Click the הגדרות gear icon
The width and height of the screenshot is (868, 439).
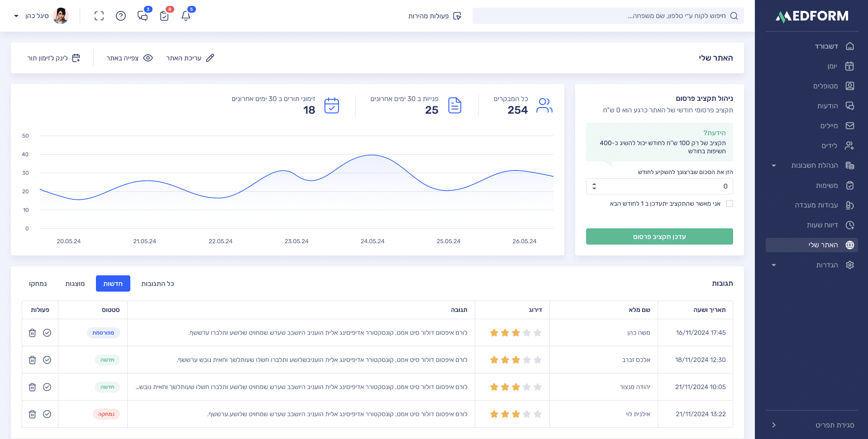click(850, 265)
